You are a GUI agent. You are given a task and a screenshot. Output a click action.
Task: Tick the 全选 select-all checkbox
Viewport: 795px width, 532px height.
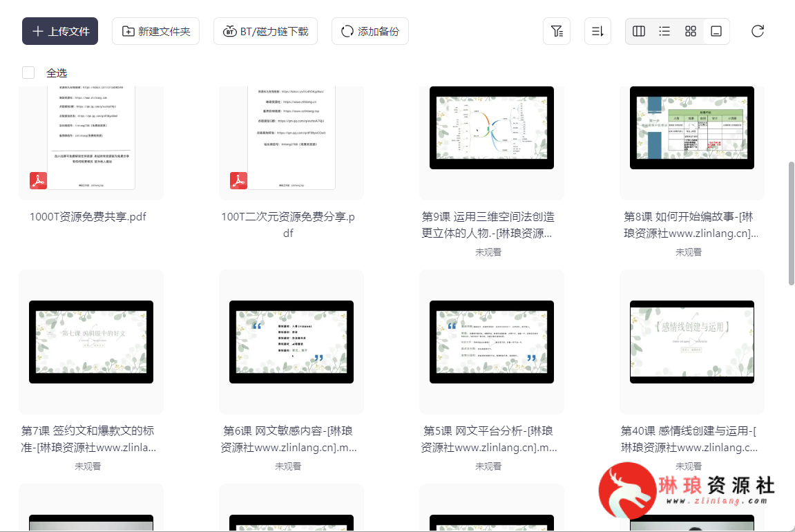tap(28, 73)
